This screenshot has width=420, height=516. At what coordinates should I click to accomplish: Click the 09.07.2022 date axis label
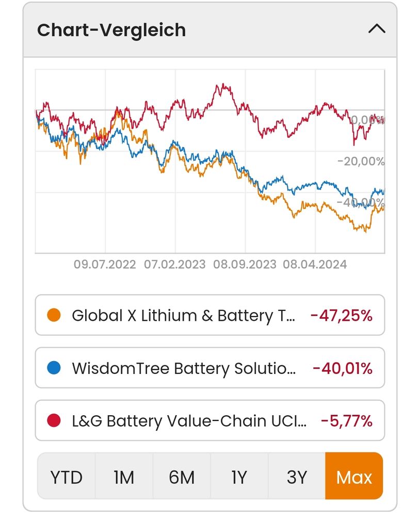click(x=105, y=264)
